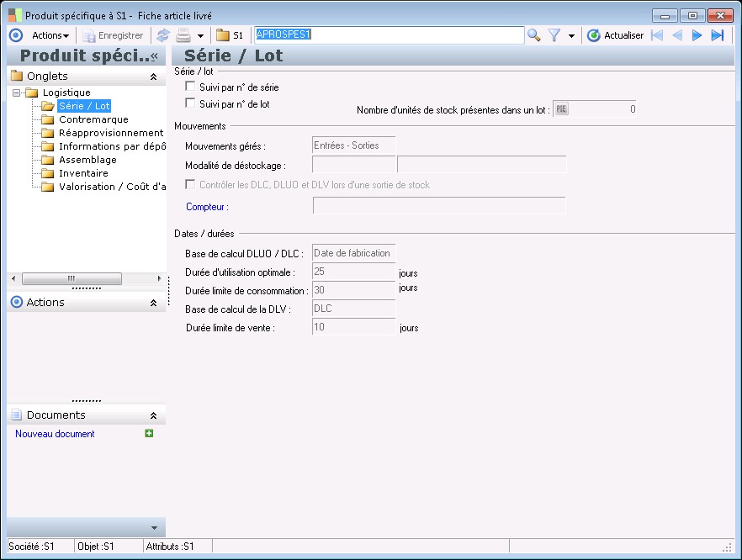
Task: Open the printer dropdown arrow
Action: 200,36
